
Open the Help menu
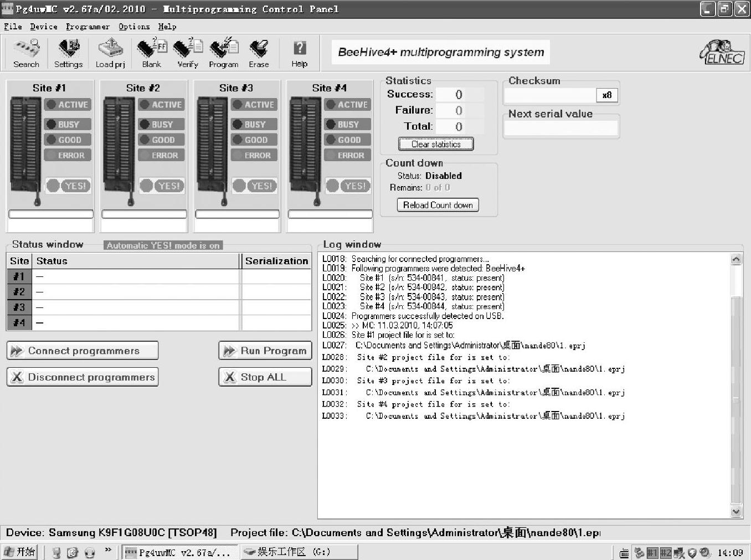coord(167,27)
